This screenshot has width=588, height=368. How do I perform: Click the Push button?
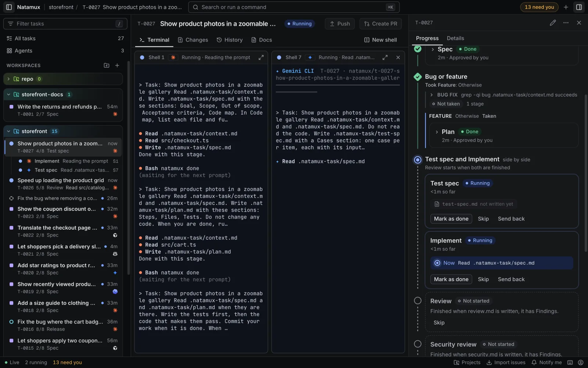click(340, 24)
